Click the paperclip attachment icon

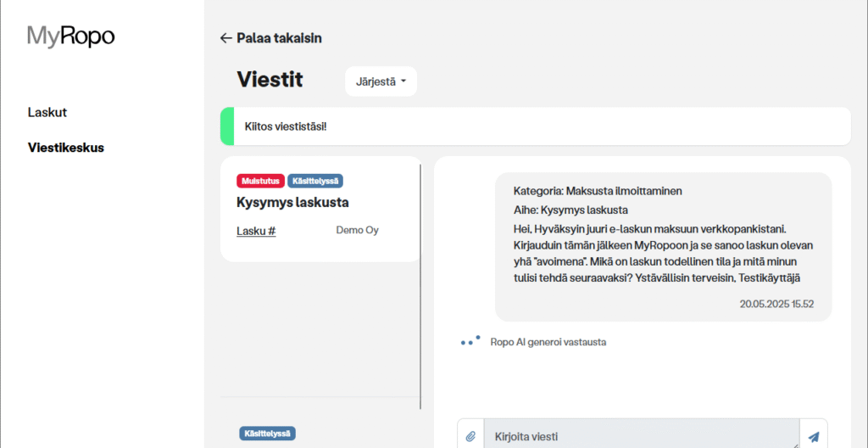470,436
